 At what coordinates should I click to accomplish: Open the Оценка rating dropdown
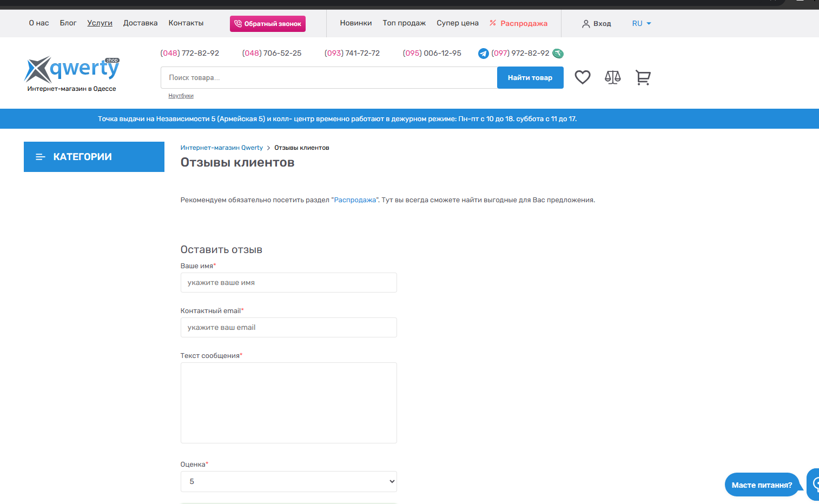click(288, 481)
